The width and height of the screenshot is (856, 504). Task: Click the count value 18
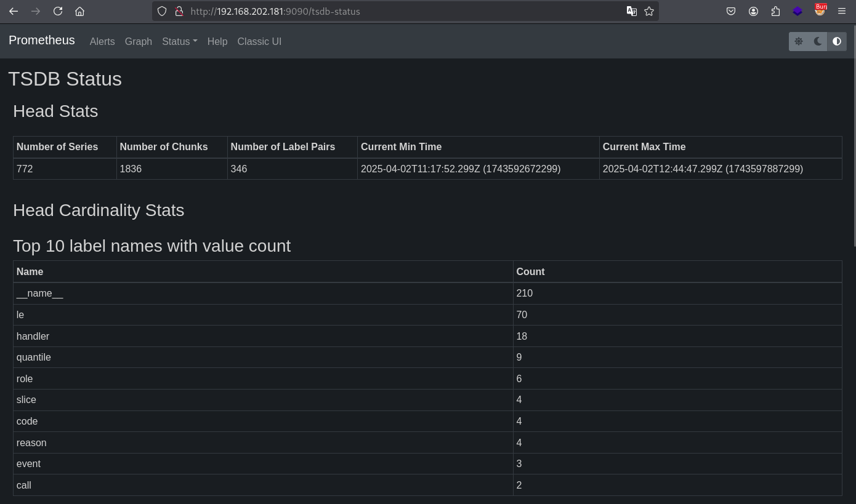point(522,336)
